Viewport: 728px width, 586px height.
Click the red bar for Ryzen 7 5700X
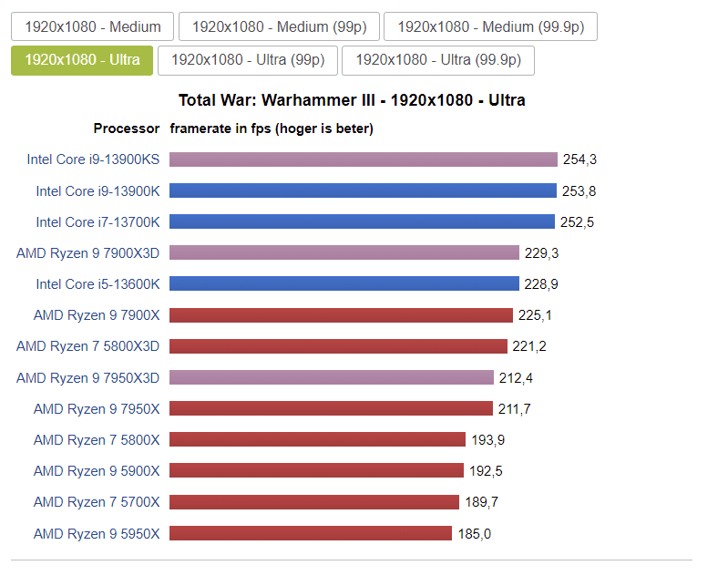pyautogui.click(x=313, y=502)
